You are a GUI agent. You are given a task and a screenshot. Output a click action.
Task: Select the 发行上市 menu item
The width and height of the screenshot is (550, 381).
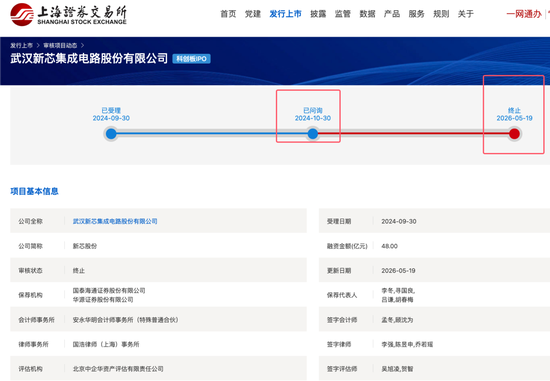coord(285,14)
